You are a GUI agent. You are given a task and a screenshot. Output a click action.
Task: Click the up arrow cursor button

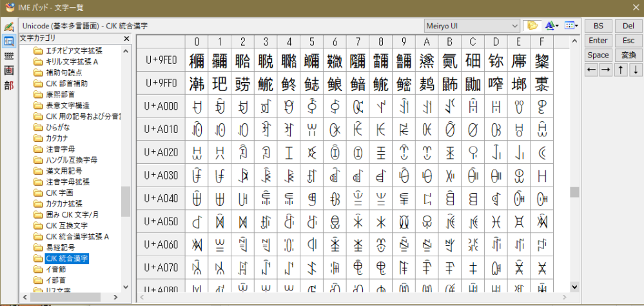click(621, 70)
